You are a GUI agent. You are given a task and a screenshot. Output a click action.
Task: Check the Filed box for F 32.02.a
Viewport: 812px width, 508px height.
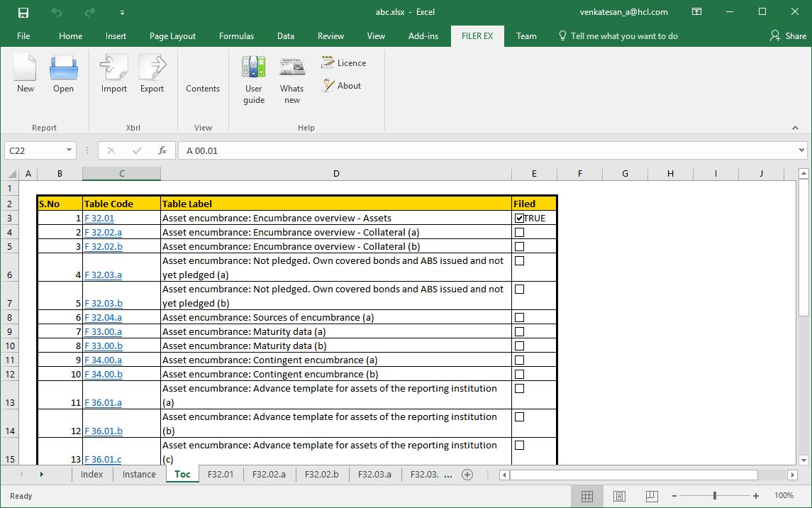tap(519, 233)
